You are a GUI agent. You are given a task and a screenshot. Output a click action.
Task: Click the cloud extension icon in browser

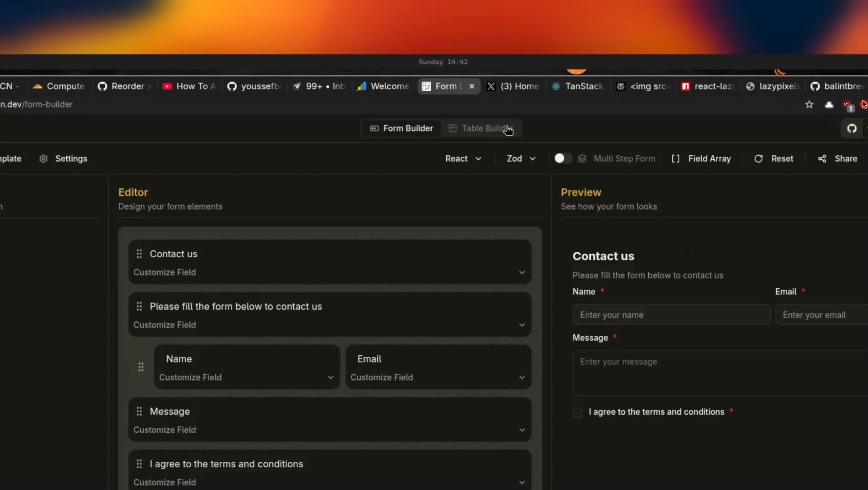point(829,105)
